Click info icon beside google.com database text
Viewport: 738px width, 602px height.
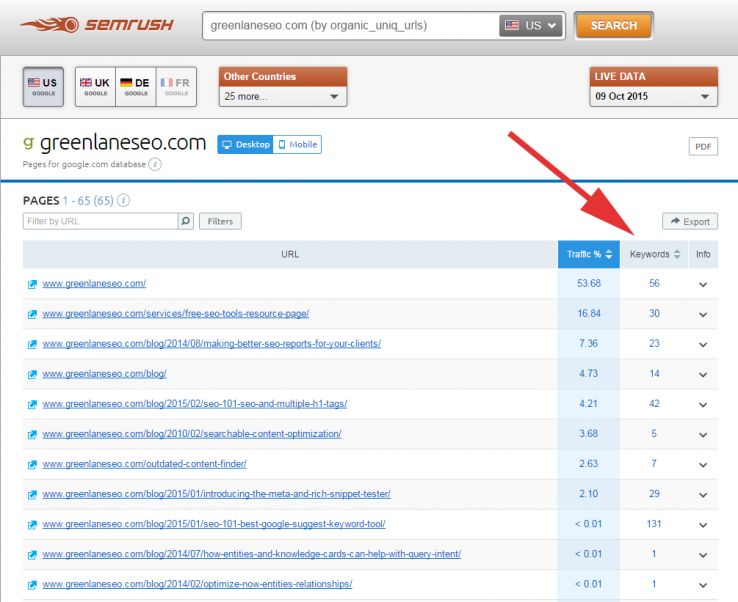click(x=156, y=164)
